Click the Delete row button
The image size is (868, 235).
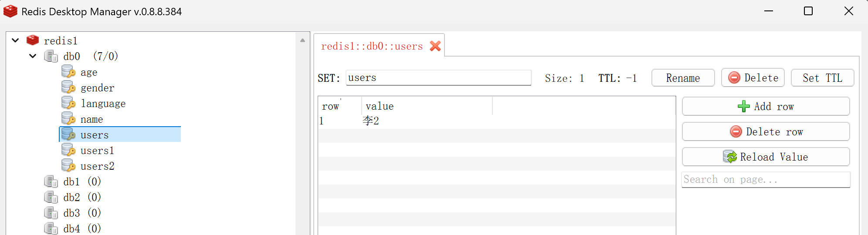coord(766,131)
